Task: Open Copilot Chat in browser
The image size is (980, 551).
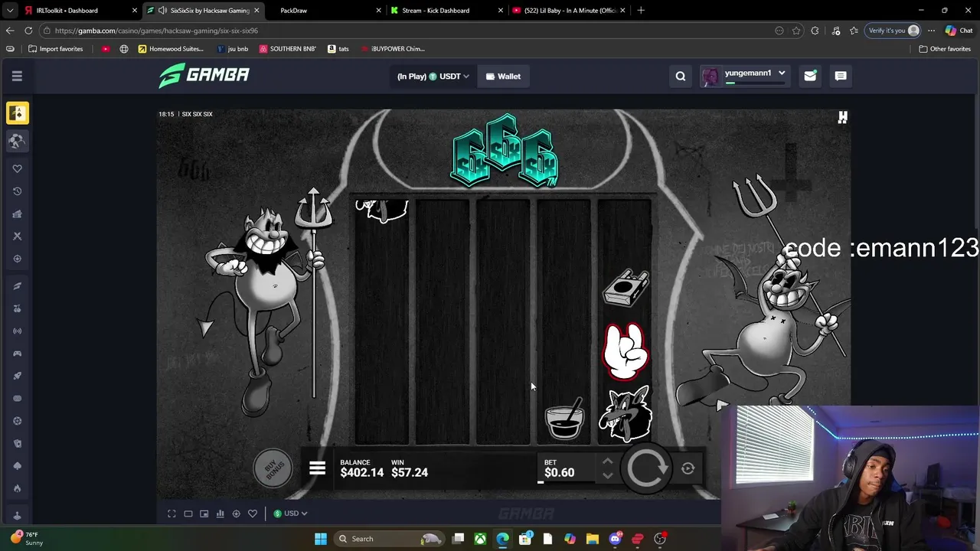Action: 959,31
